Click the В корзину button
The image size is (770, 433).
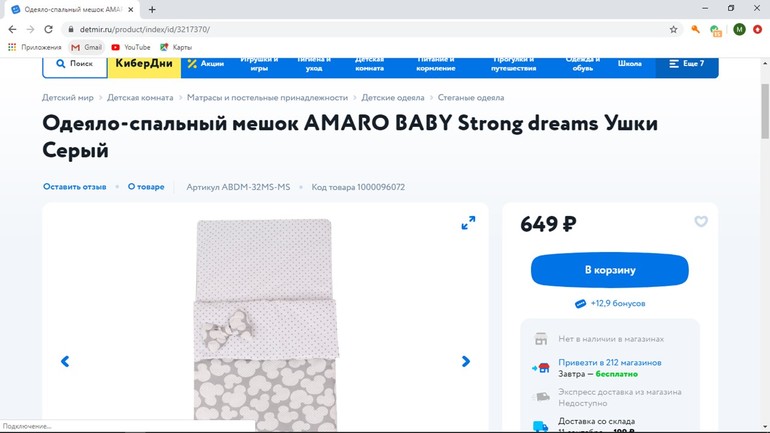coord(609,270)
